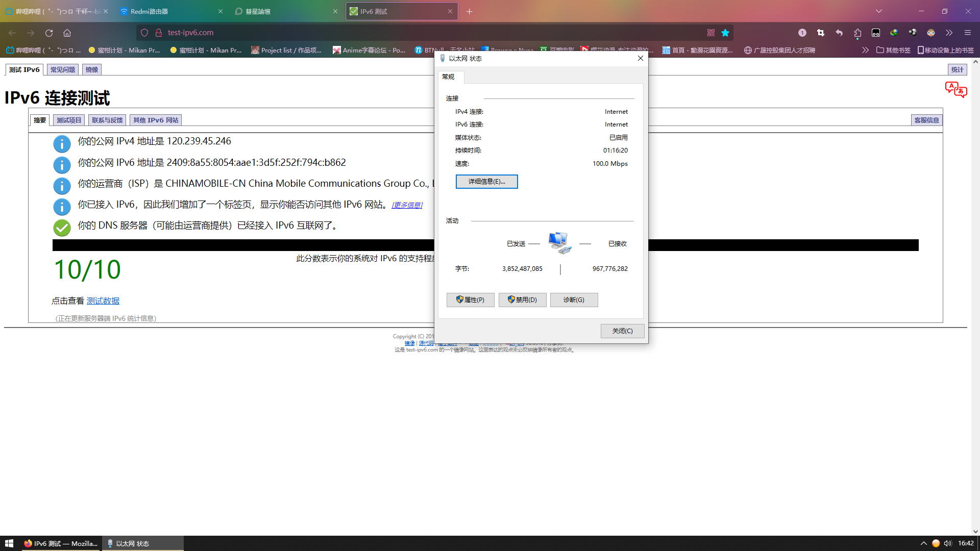The image size is (980, 551).
Task: Open the list all tabs dropdown
Action: tap(879, 11)
